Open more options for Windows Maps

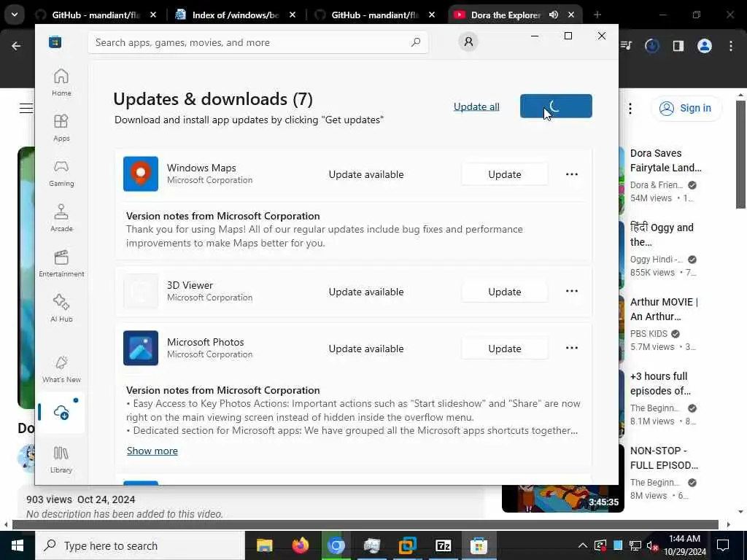(572, 174)
